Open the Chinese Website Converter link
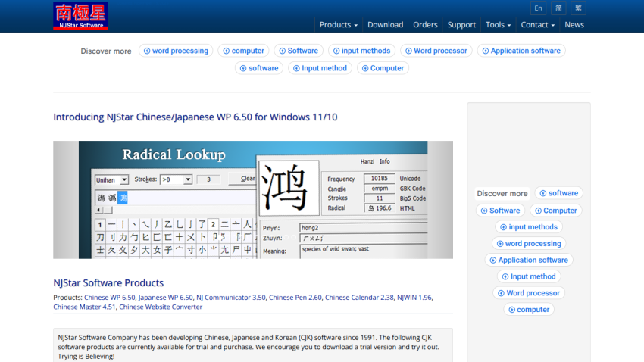This screenshot has height=362, width=644. pos(161,307)
